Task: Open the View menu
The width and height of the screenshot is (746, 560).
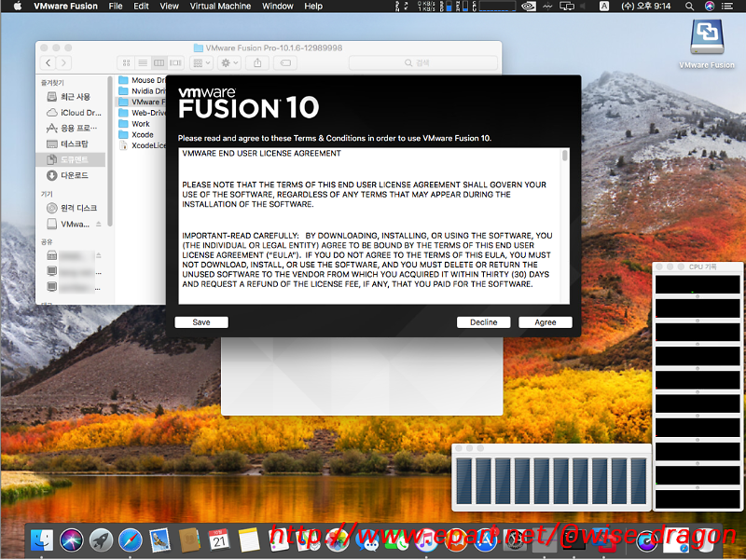Action: tap(169, 7)
